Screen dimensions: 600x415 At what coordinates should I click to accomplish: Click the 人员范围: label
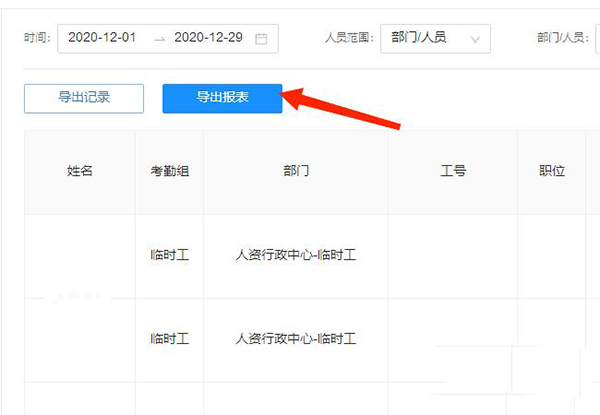click(x=349, y=38)
